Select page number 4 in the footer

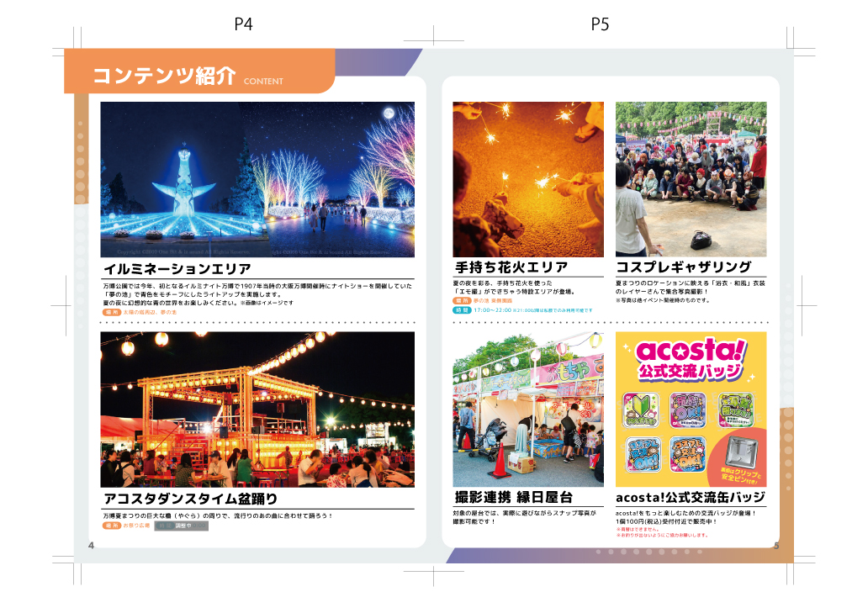tap(92, 546)
